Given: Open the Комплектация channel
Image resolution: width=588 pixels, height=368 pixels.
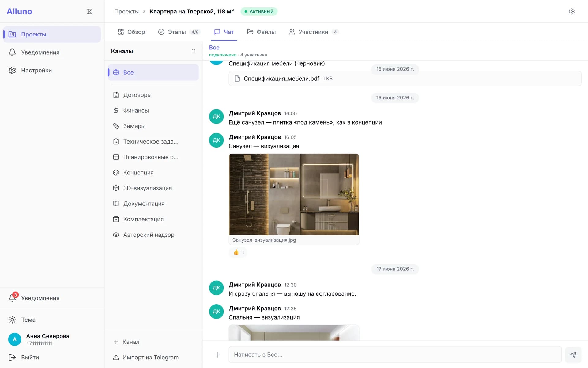Looking at the screenshot, I should point(153,219).
